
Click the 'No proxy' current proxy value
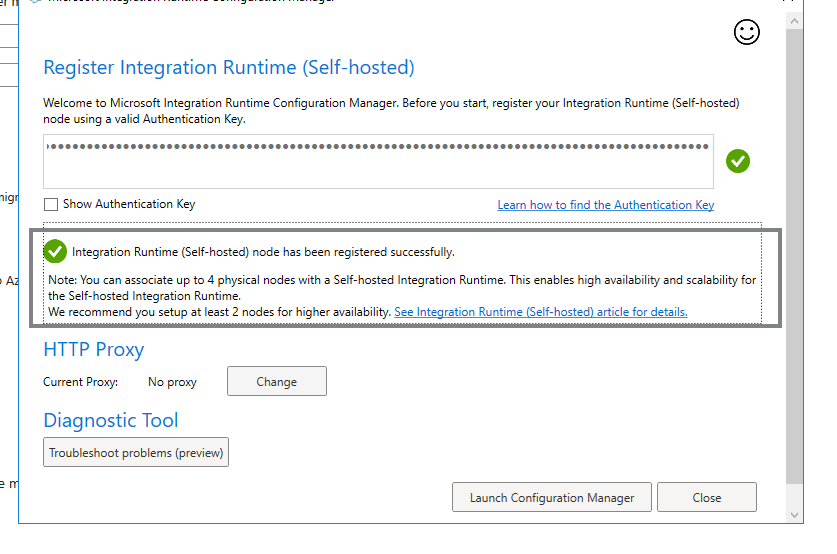click(x=172, y=382)
